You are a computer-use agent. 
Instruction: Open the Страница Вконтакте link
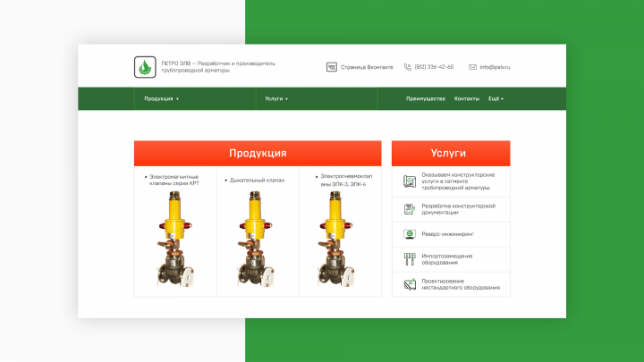point(367,67)
